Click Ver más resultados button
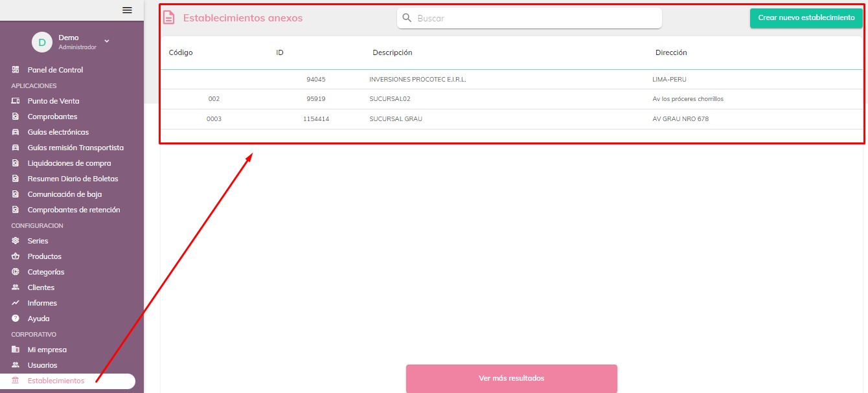This screenshot has width=868, height=393. coord(511,378)
